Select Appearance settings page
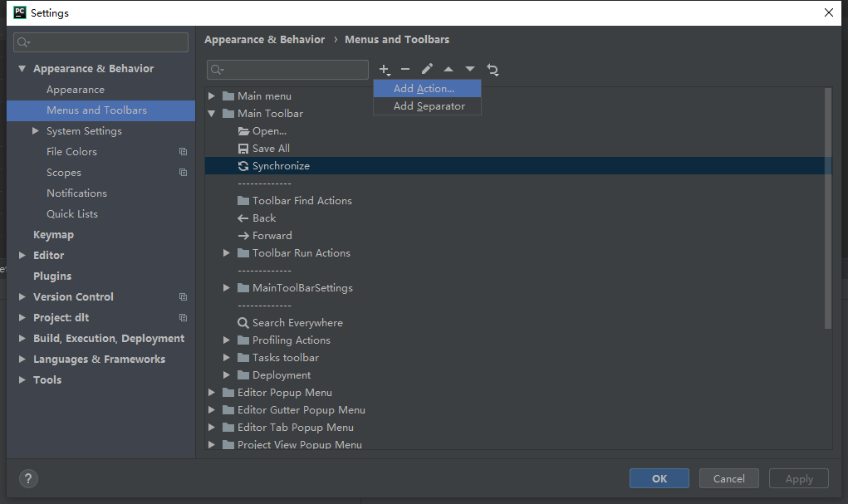This screenshot has height=504, width=848. (x=76, y=90)
